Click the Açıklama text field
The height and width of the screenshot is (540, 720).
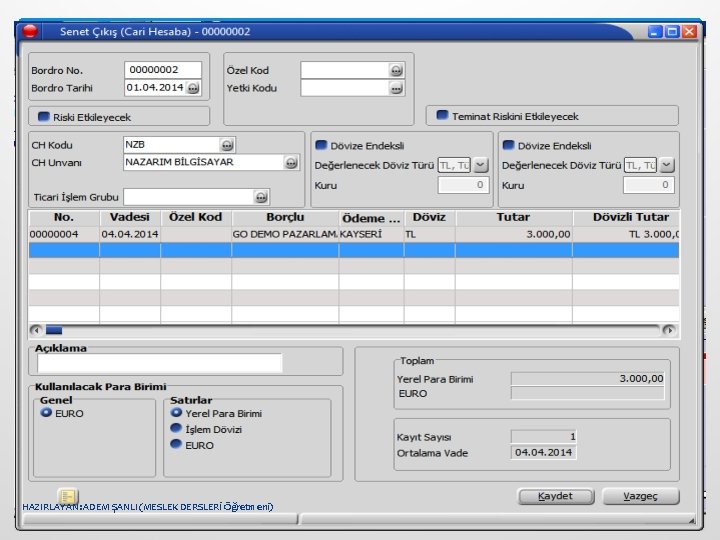[x=160, y=362]
